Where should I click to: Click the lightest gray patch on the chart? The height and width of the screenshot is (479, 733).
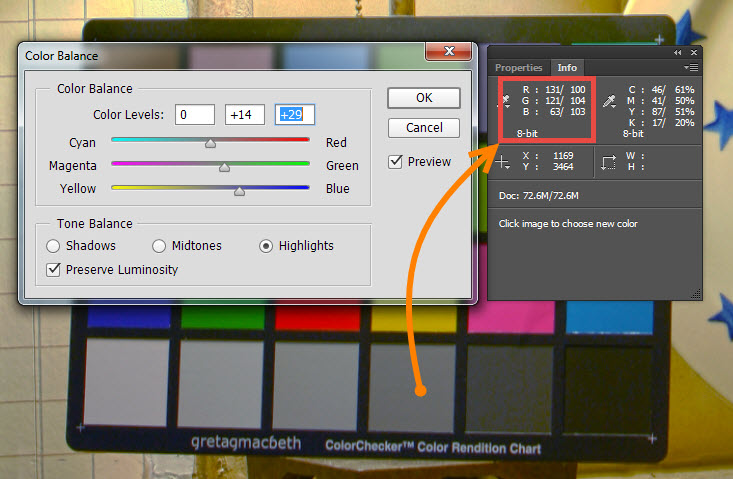[126, 382]
